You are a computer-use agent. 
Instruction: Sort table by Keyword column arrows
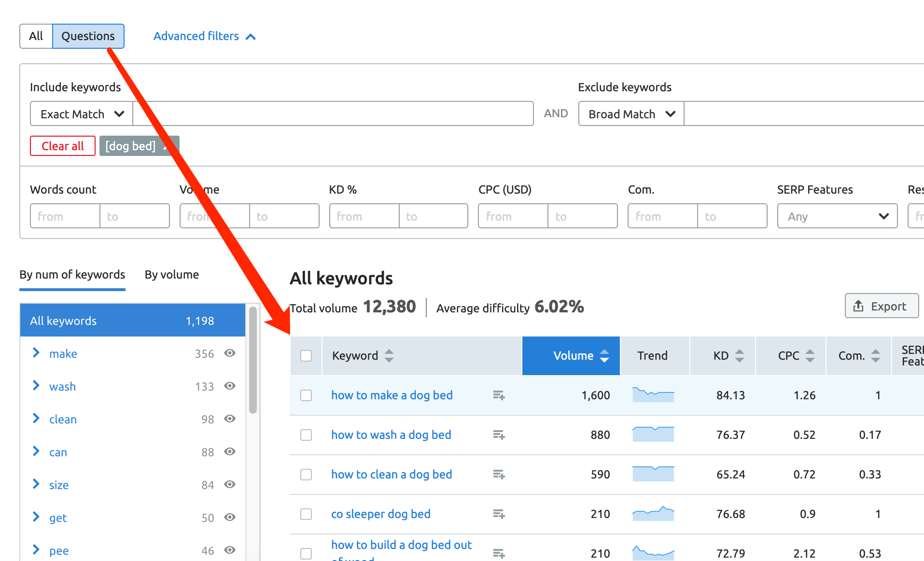click(389, 356)
